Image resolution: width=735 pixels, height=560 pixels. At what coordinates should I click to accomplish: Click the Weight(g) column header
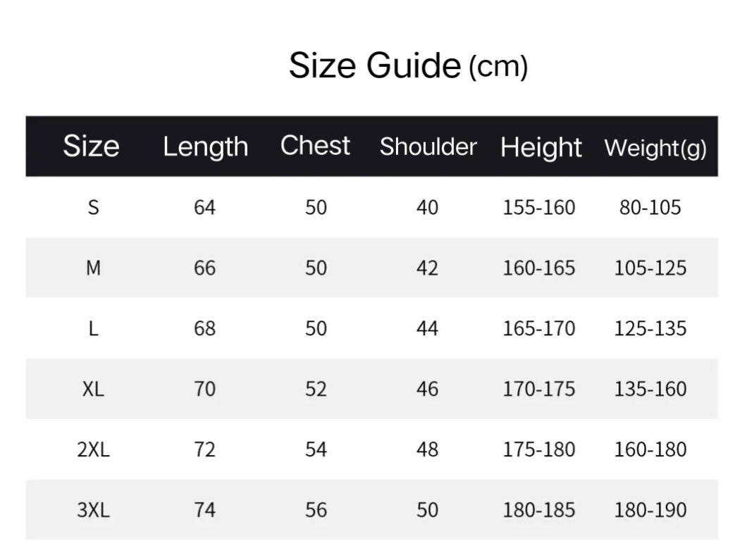[x=655, y=148]
